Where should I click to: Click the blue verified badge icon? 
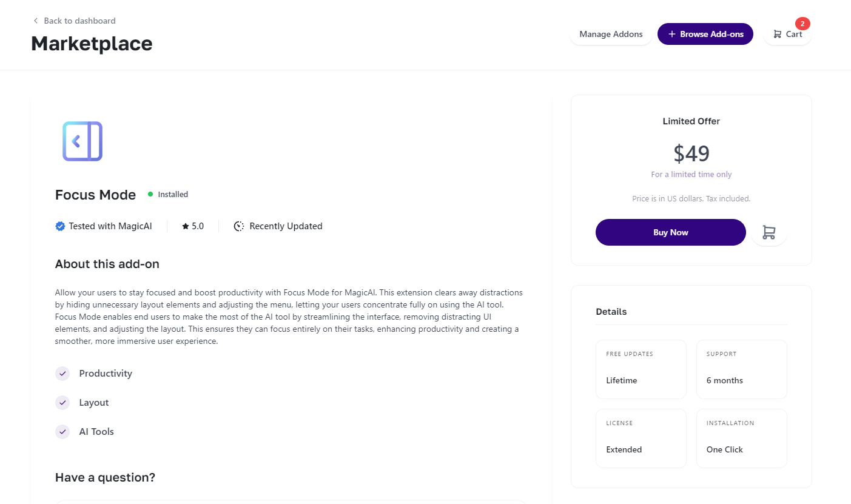tap(60, 226)
